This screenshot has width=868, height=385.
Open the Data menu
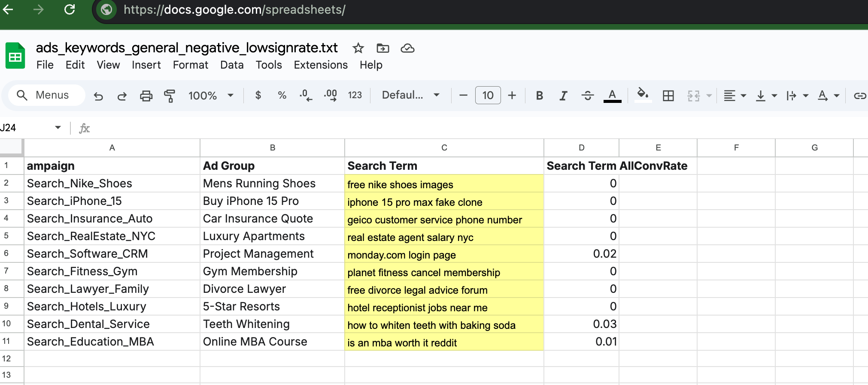232,65
